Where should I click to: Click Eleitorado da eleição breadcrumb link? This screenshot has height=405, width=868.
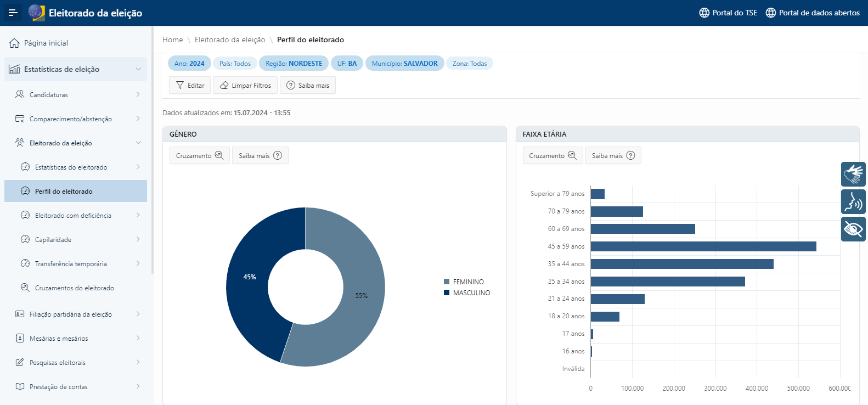coord(230,40)
